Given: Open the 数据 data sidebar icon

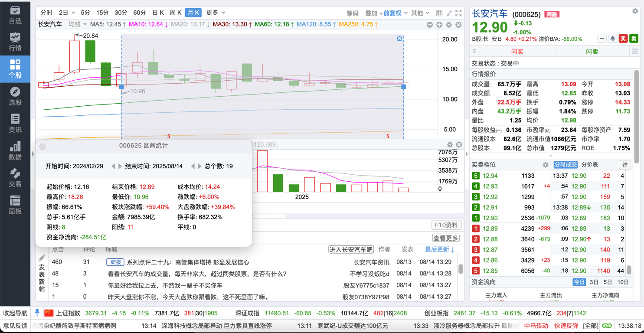Looking at the screenshot, I should click(x=15, y=150).
